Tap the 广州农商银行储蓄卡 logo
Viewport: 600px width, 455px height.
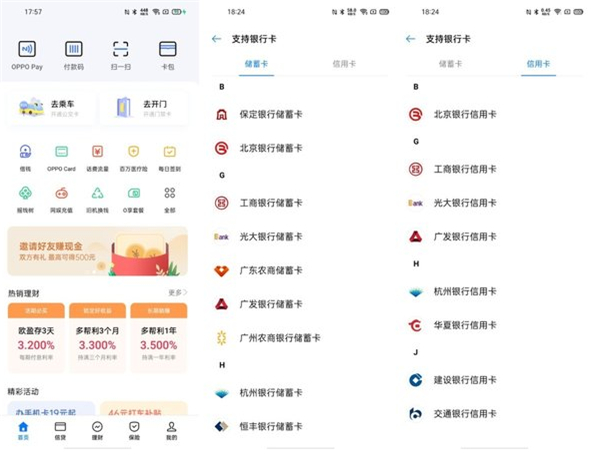222,338
